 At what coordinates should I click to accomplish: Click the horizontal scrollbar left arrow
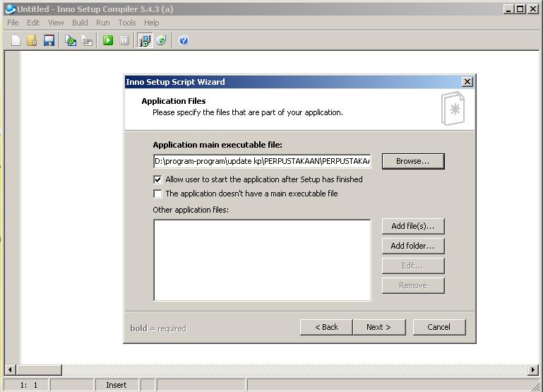pyautogui.click(x=10, y=370)
